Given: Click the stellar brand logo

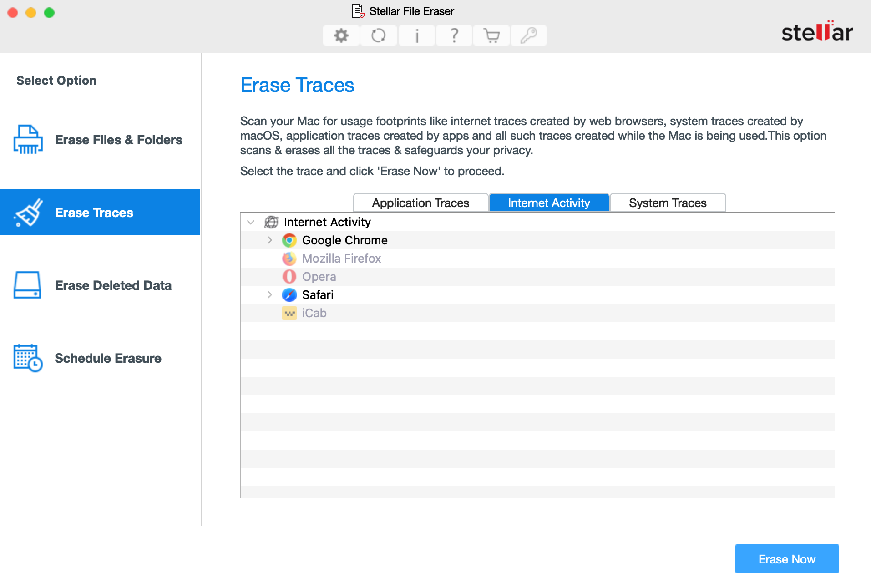Looking at the screenshot, I should click(x=817, y=32).
